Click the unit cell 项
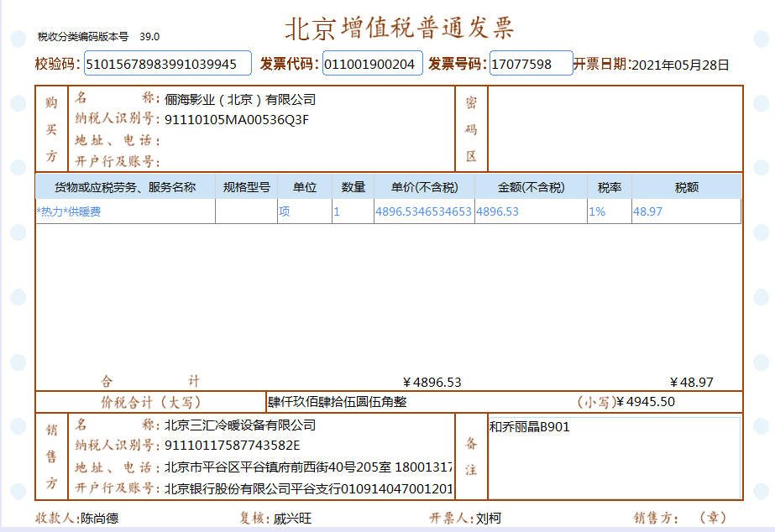 pyautogui.click(x=305, y=211)
